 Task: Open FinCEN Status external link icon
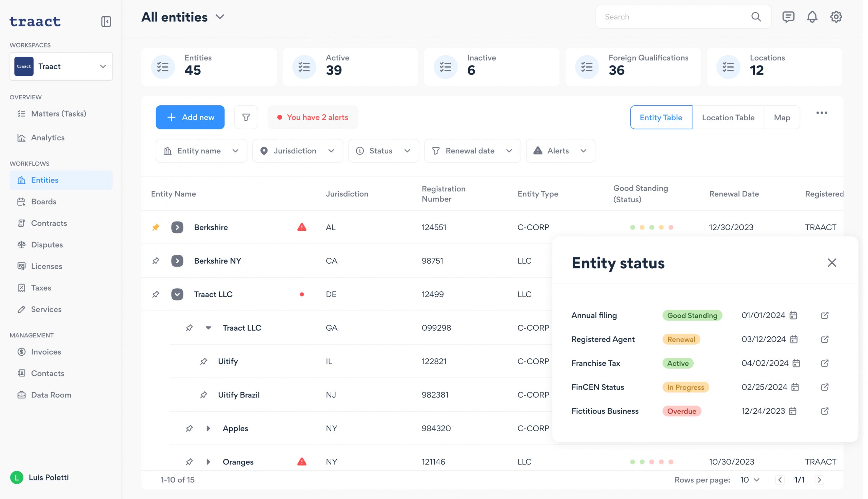point(825,387)
